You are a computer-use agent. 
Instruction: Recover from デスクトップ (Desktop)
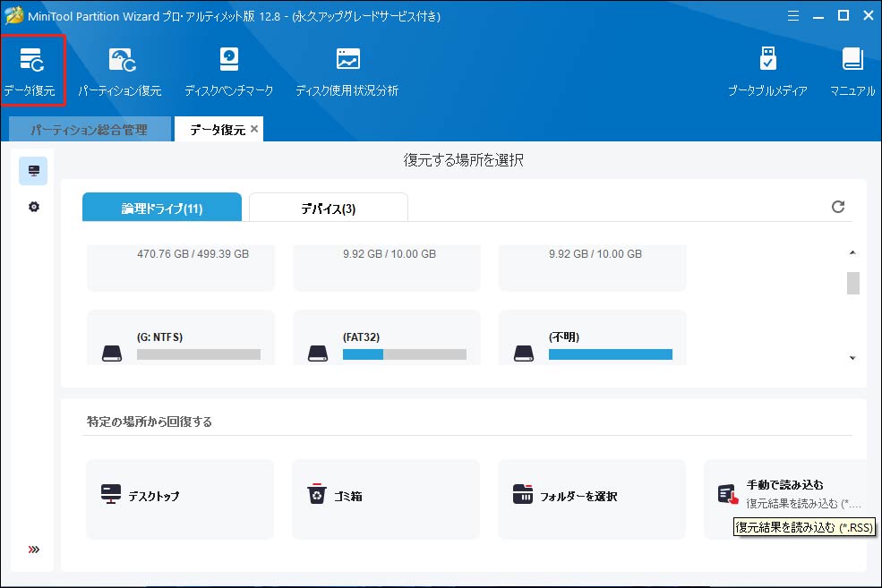click(180, 499)
